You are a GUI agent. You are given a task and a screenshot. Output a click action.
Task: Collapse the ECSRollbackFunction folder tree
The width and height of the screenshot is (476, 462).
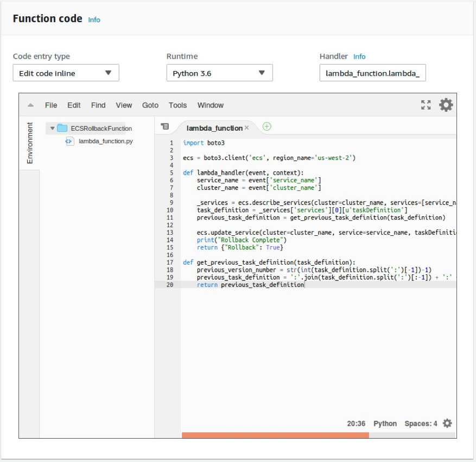[52, 129]
